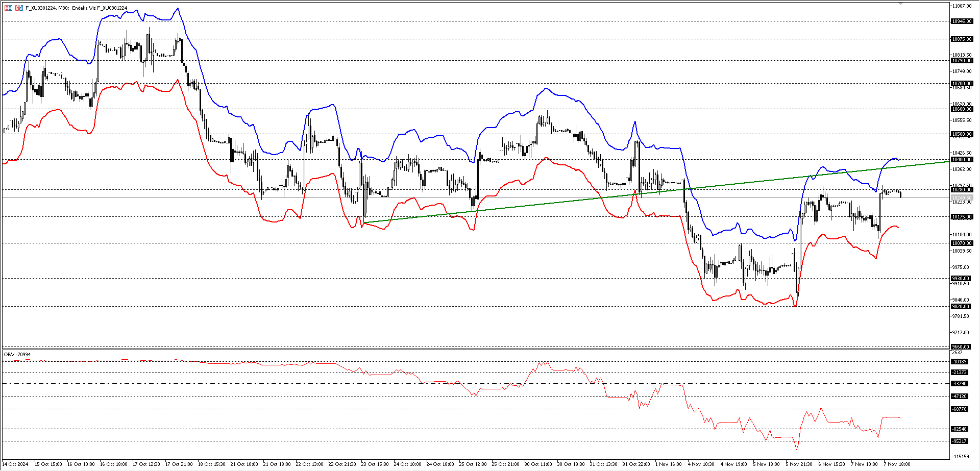
Task: Click the One Click Trading panel icon
Action: point(8,8)
